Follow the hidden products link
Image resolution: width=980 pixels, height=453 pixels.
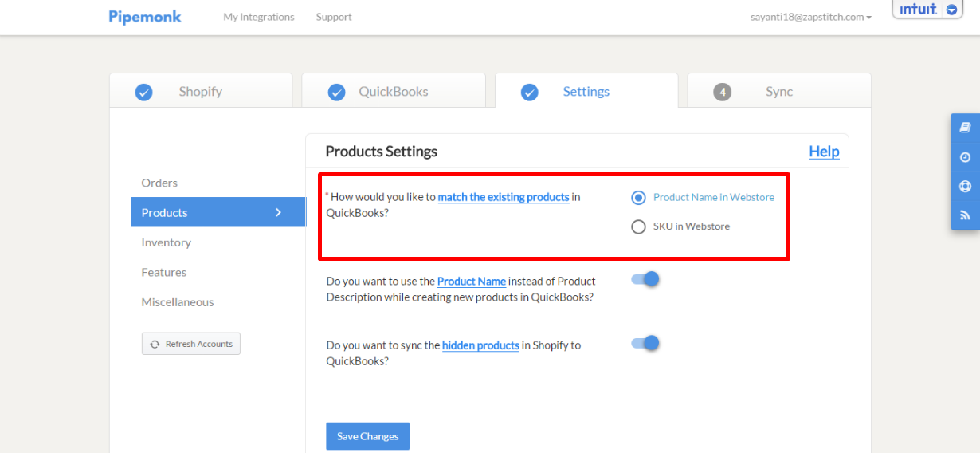(480, 345)
